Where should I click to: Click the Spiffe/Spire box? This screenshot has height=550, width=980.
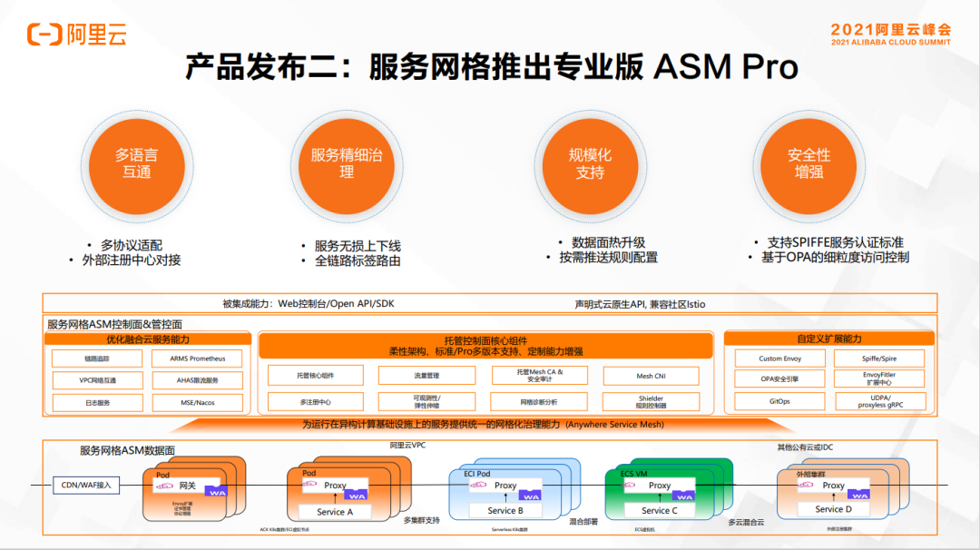point(879,358)
